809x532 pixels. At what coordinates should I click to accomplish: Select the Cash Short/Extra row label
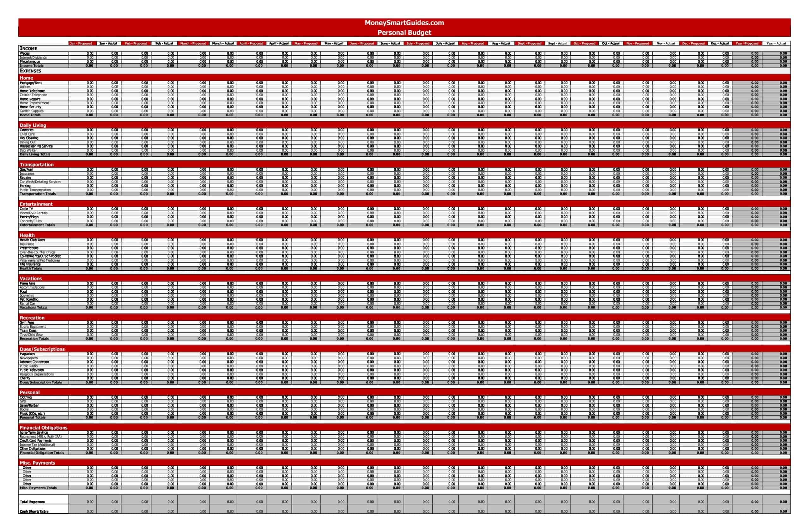[x=33, y=513]
